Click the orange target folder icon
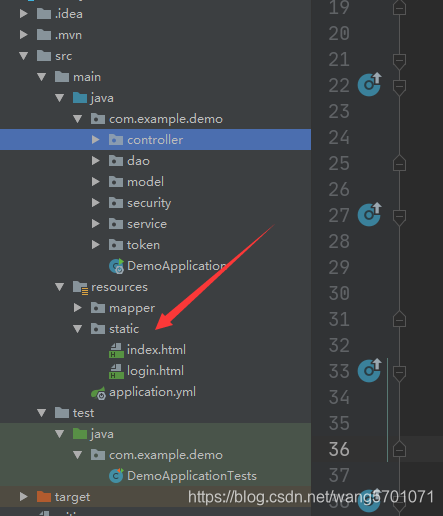Viewport: 443px width, 516px height. point(44,497)
